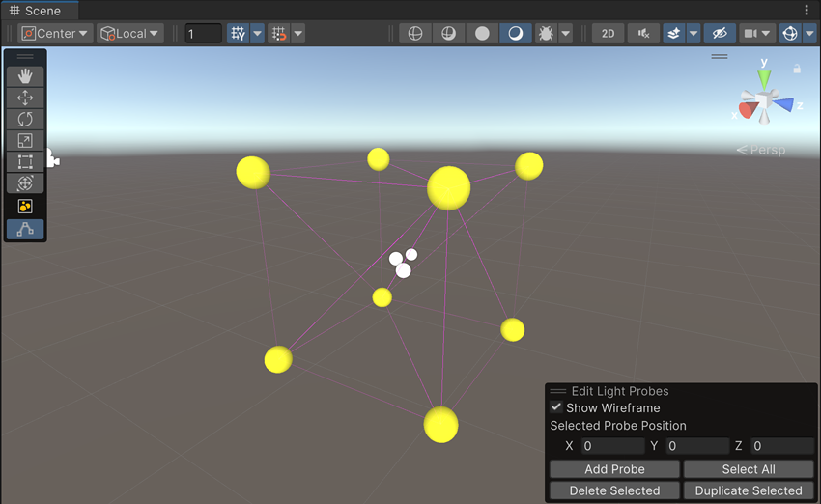Click the scene orientation gizmo
This screenshot has height=504, width=821.
point(764,100)
